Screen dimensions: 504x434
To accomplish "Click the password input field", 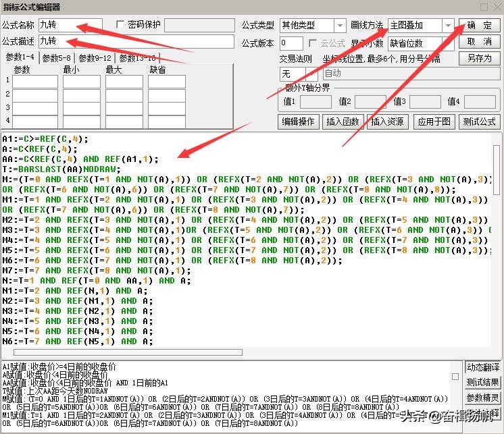I will pyautogui.click(x=199, y=25).
